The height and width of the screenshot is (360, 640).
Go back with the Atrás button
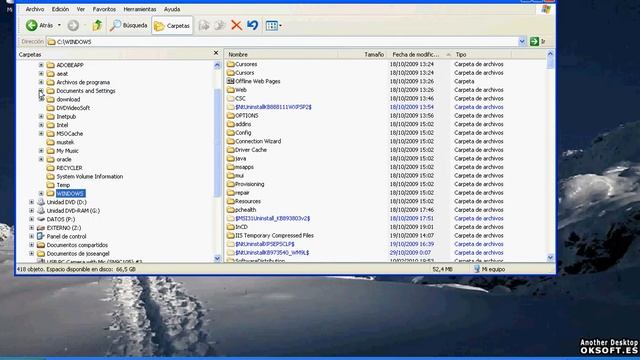(x=39, y=25)
